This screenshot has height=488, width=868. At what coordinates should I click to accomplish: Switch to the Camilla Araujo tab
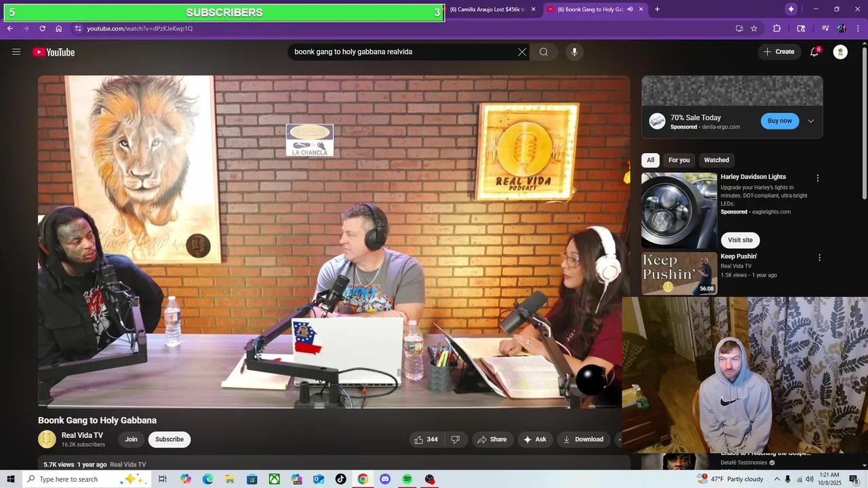[x=488, y=9]
